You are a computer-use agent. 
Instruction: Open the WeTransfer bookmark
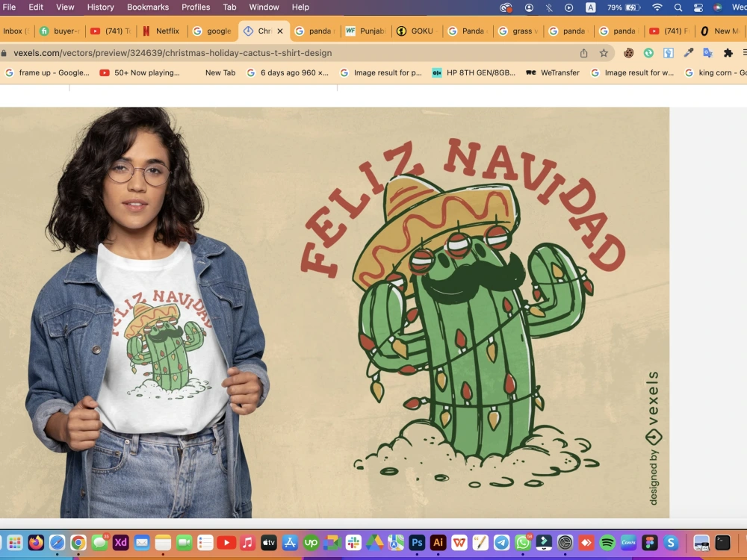(553, 73)
